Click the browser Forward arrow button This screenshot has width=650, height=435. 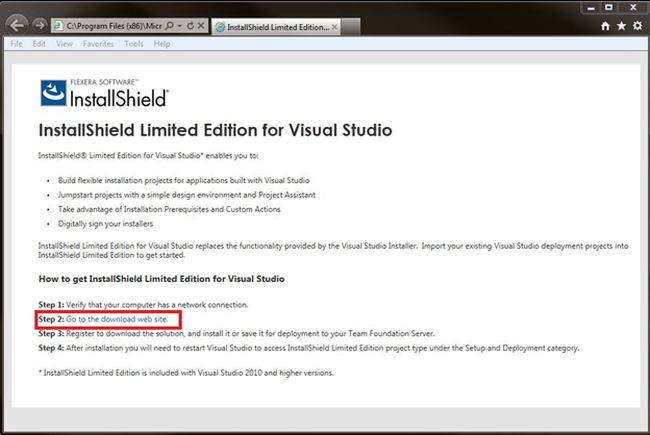tap(39, 25)
